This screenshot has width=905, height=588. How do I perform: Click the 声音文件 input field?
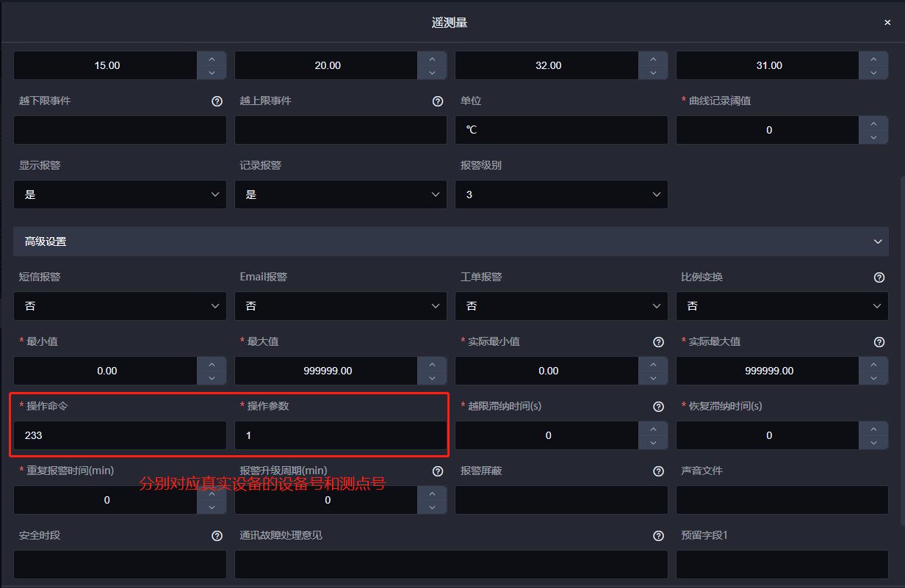(782, 500)
